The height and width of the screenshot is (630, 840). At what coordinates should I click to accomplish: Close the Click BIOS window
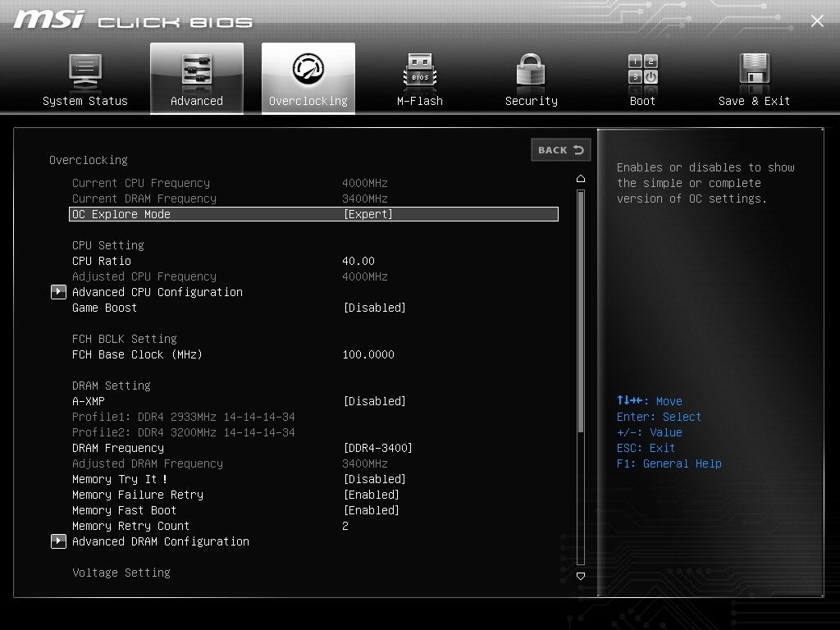pos(817,21)
